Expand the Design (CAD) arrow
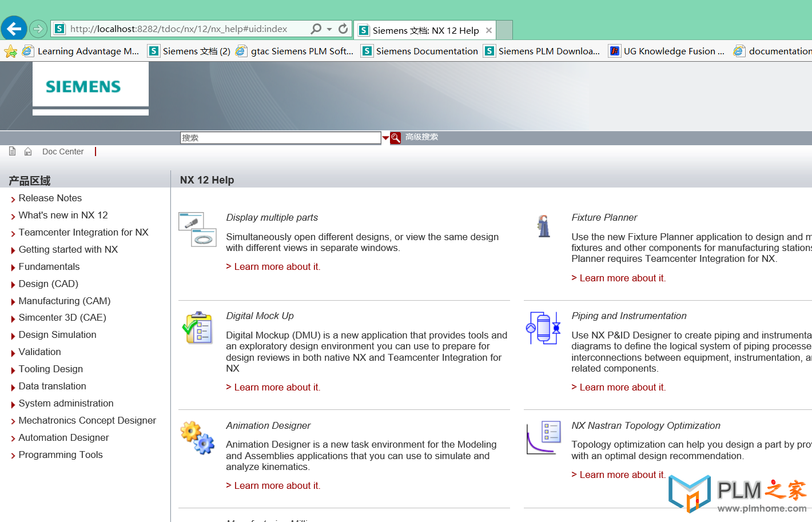The image size is (812, 522). 13,285
